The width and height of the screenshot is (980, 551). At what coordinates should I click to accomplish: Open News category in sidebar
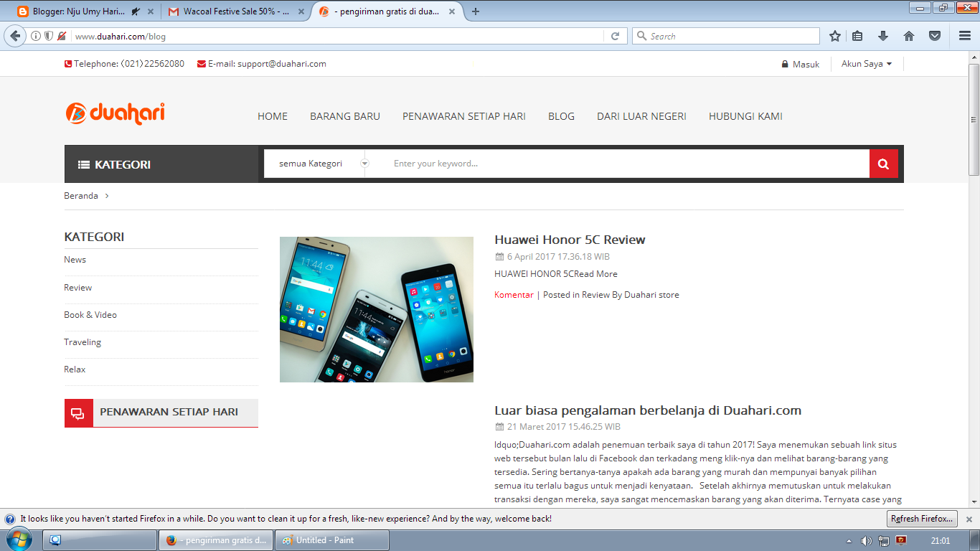click(x=75, y=260)
